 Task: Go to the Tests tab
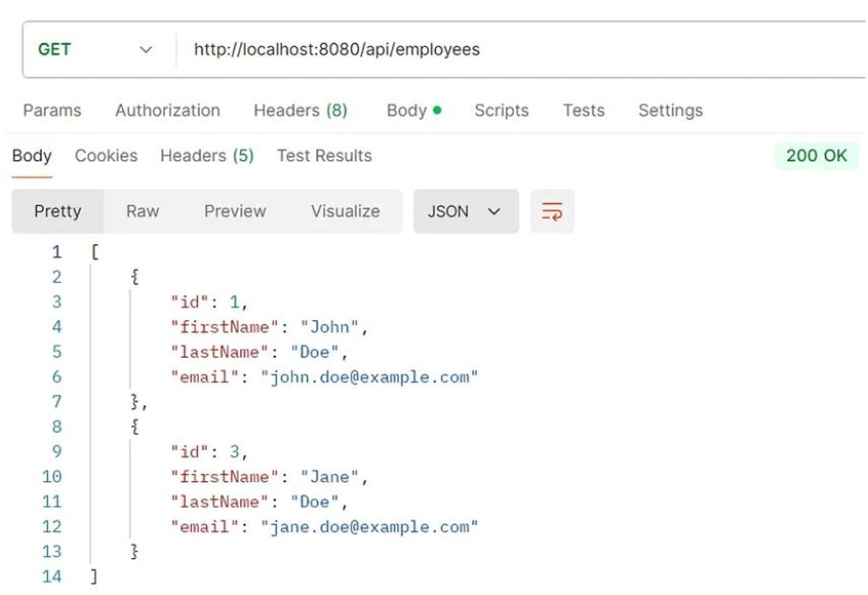(583, 111)
